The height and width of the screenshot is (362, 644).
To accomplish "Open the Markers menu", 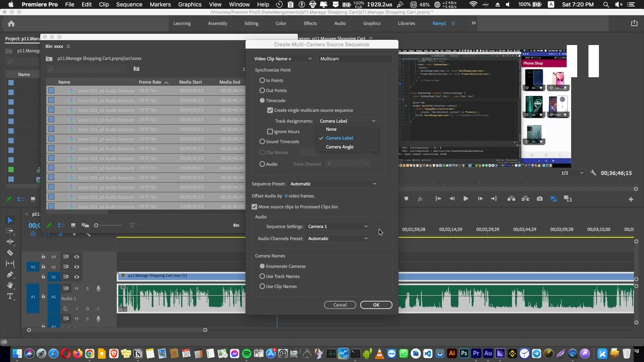I will (160, 4).
